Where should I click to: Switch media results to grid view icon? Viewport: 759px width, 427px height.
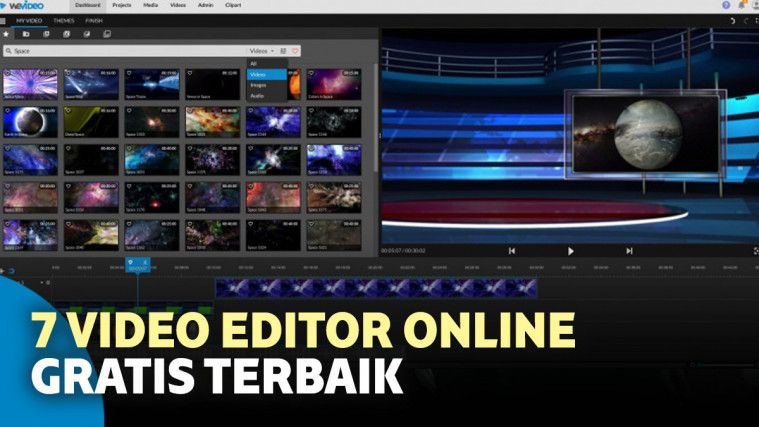tap(283, 51)
